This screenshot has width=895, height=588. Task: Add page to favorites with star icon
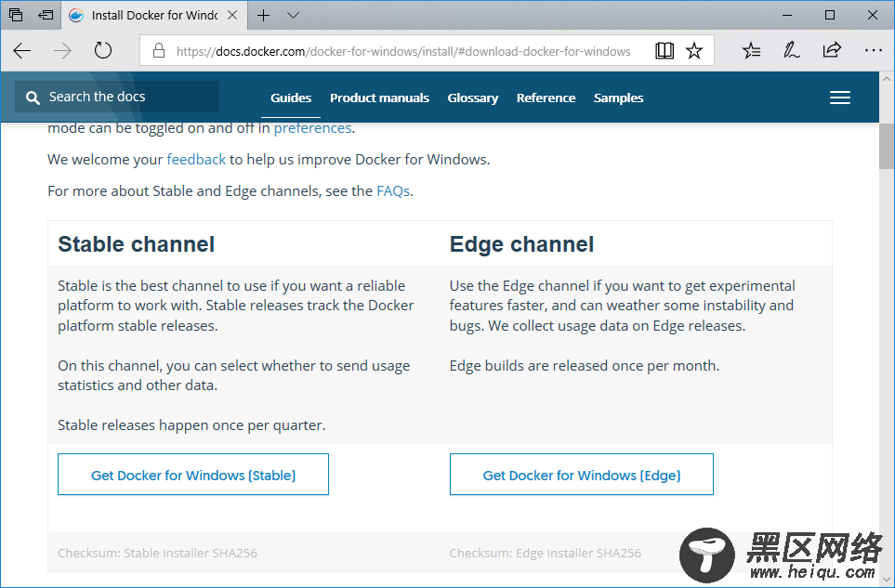click(x=694, y=51)
